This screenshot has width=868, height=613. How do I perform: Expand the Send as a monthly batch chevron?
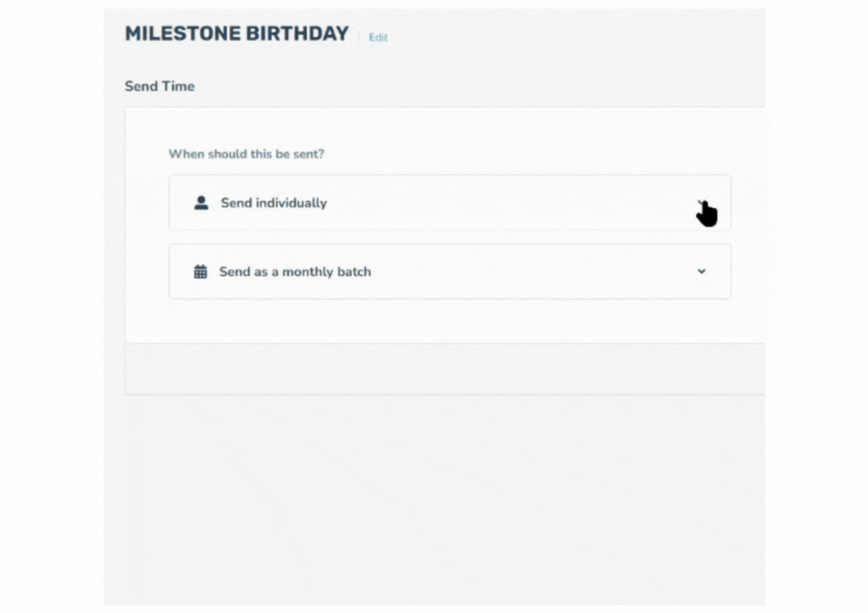tap(702, 271)
